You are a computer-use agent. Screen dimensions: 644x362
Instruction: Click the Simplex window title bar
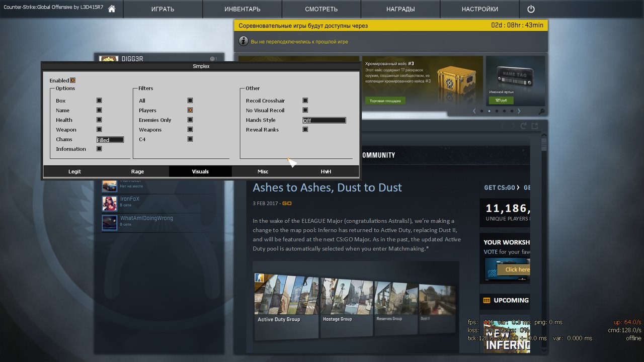click(201, 66)
